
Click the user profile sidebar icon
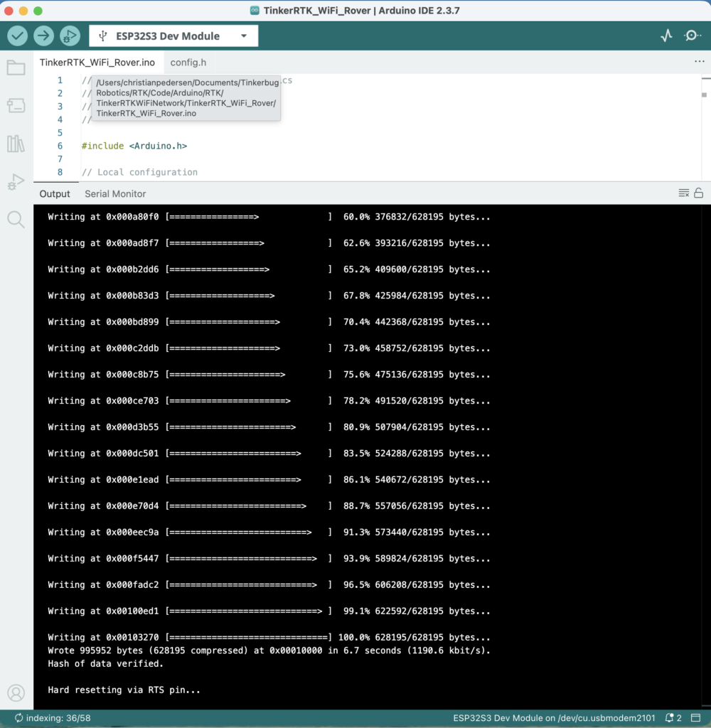click(x=16, y=692)
